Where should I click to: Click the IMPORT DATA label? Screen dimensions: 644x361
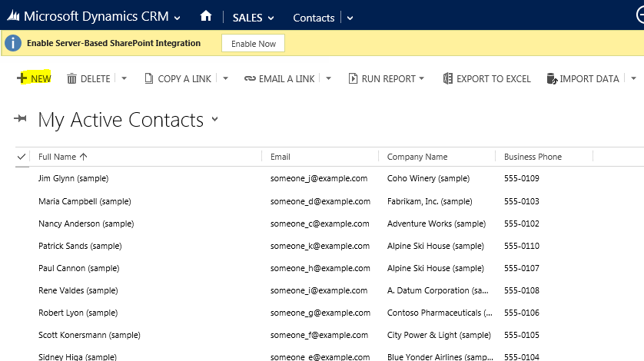(589, 78)
